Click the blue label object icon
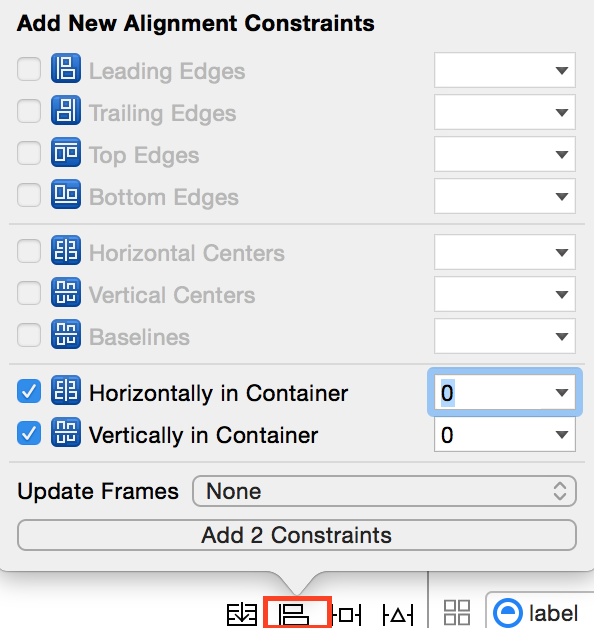594x628 pixels. click(x=508, y=613)
